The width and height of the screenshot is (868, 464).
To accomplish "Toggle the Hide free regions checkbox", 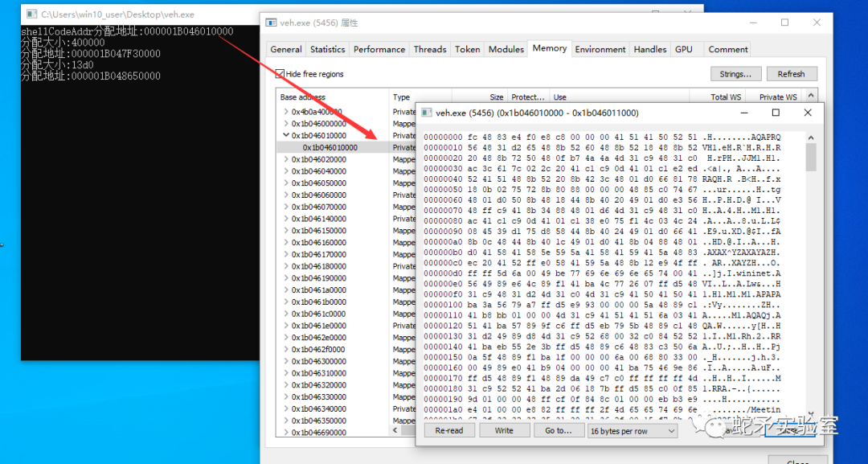I will coord(278,73).
